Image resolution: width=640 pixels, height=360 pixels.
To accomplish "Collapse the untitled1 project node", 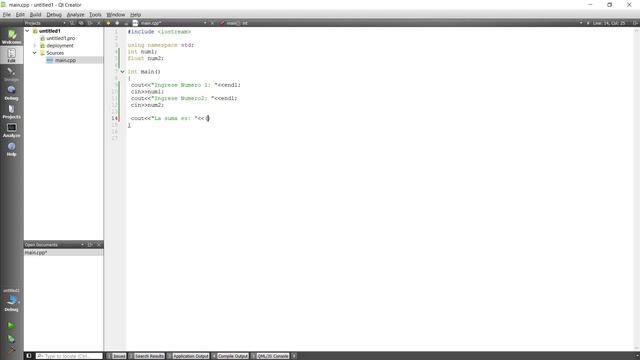I will (27, 31).
